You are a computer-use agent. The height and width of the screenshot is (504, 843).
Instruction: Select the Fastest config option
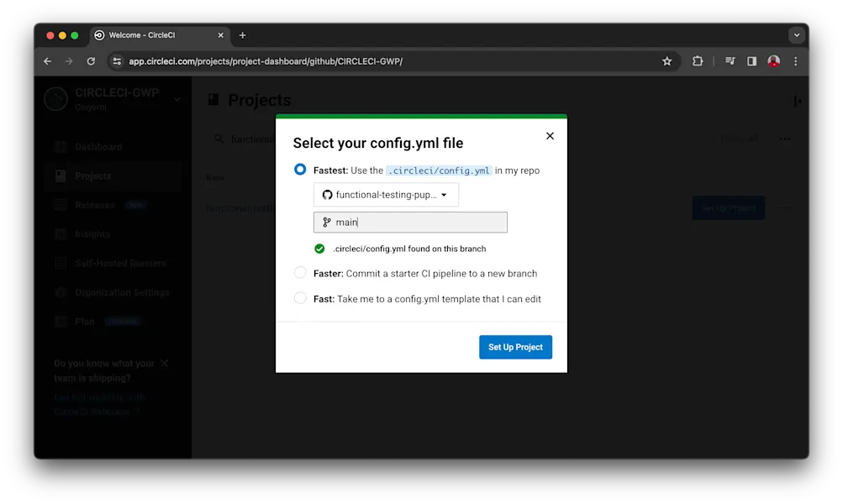coord(300,169)
